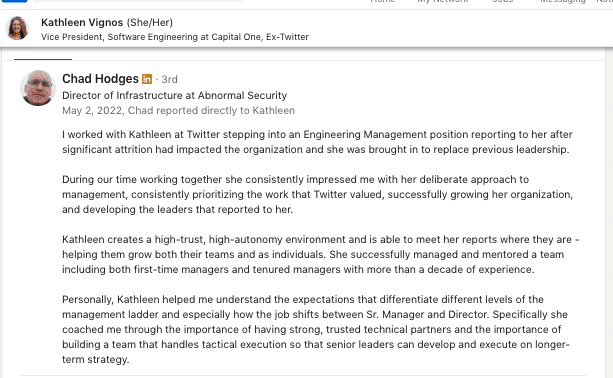Click the paragraph beginning "Personally, Kathleen helped me"

tap(315, 330)
